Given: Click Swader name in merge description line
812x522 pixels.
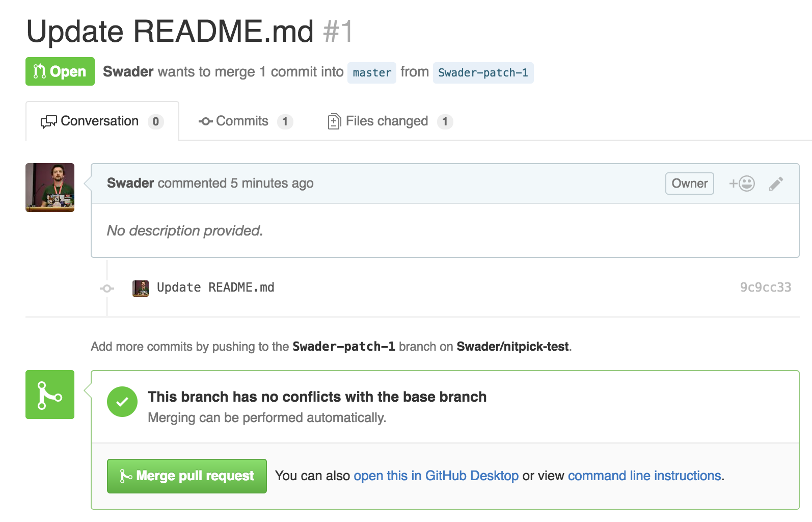Looking at the screenshot, I should tap(128, 71).
